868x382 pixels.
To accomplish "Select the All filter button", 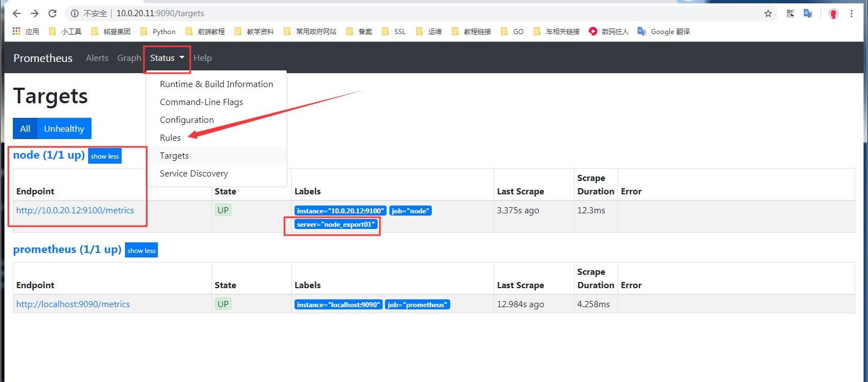I will click(x=25, y=128).
